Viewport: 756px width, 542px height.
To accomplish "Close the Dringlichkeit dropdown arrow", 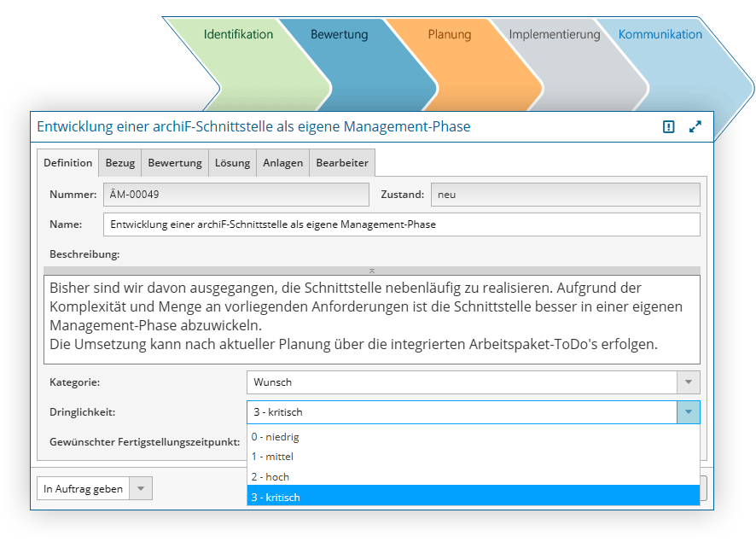I will (689, 412).
